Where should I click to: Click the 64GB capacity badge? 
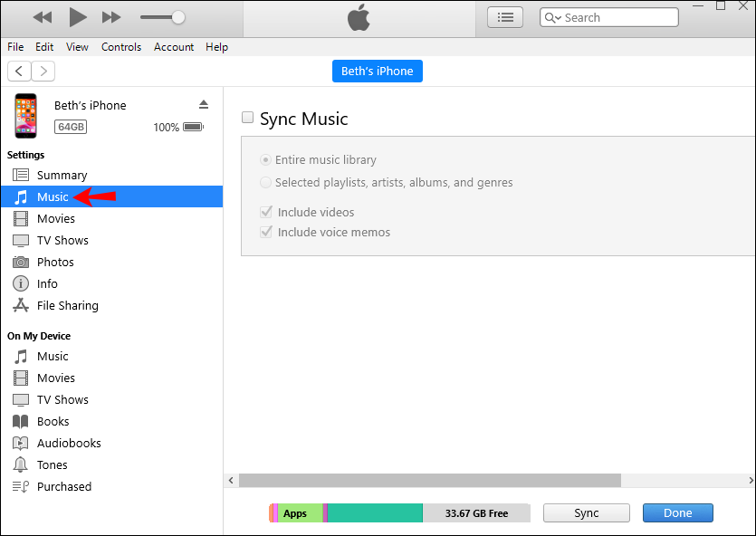click(x=71, y=127)
